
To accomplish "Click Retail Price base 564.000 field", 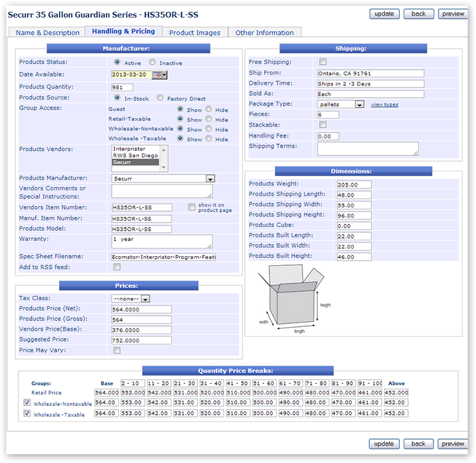I will tap(106, 393).
